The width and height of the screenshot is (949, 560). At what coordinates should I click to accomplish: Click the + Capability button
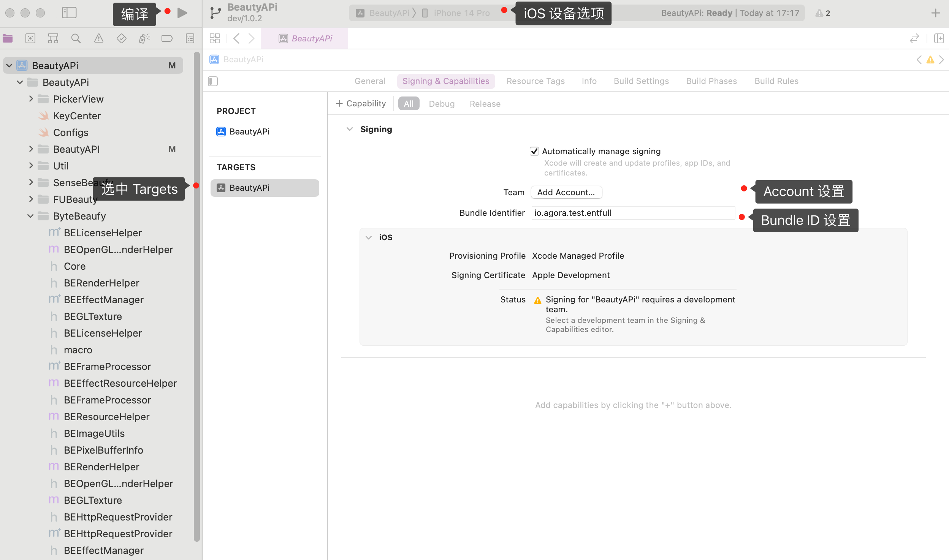point(361,103)
